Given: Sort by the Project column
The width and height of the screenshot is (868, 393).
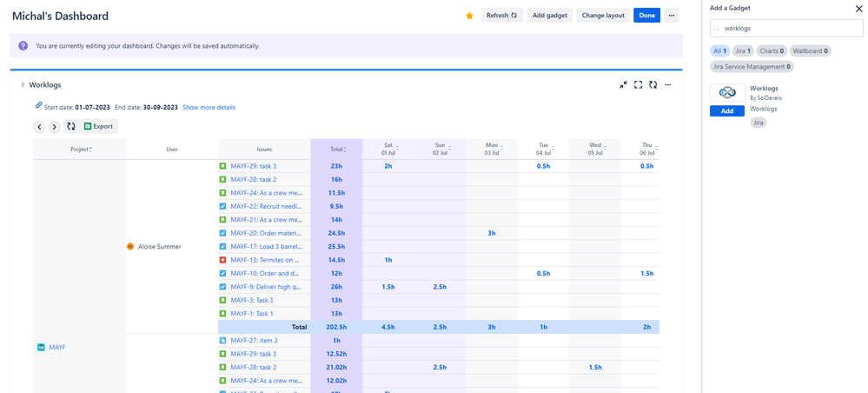Looking at the screenshot, I should pos(80,150).
